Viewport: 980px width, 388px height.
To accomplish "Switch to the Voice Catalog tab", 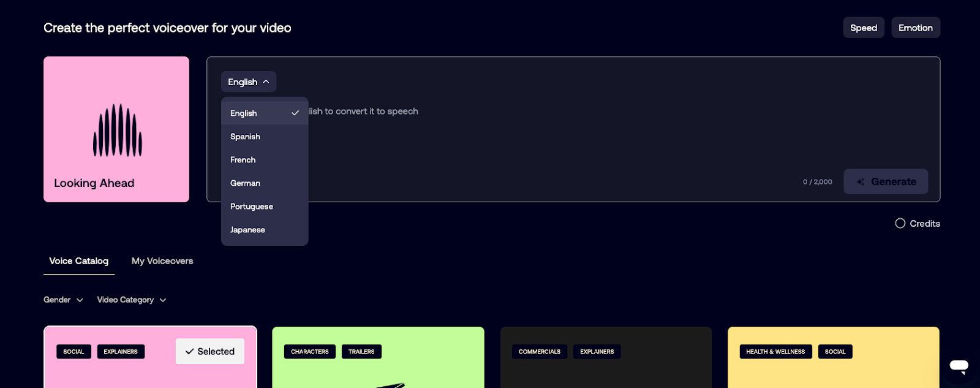I will pos(79,261).
